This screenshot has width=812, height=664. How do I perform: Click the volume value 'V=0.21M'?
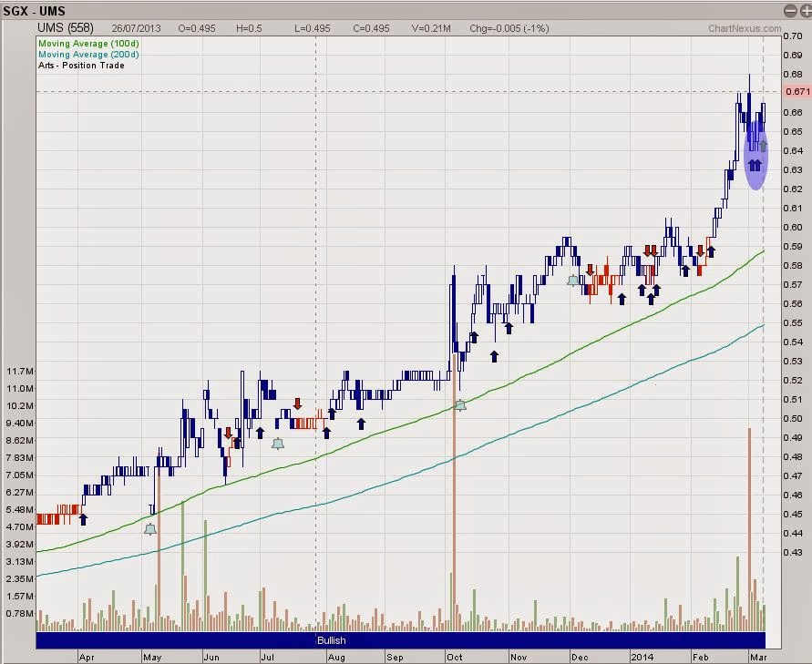tap(431, 28)
